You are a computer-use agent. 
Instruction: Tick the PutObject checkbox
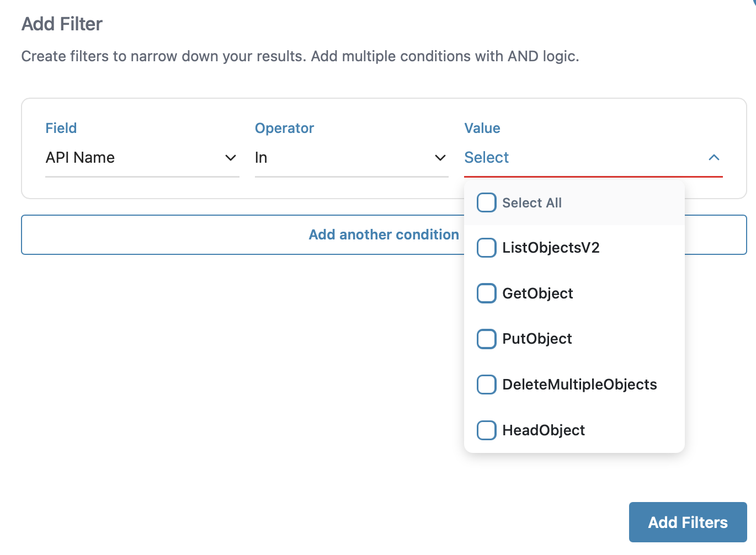tap(486, 339)
